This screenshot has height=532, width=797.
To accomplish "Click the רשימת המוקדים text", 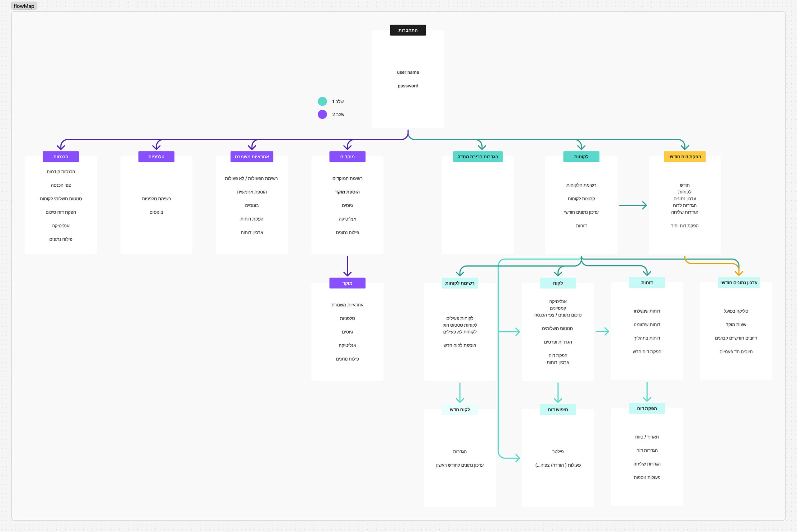I will point(347,179).
